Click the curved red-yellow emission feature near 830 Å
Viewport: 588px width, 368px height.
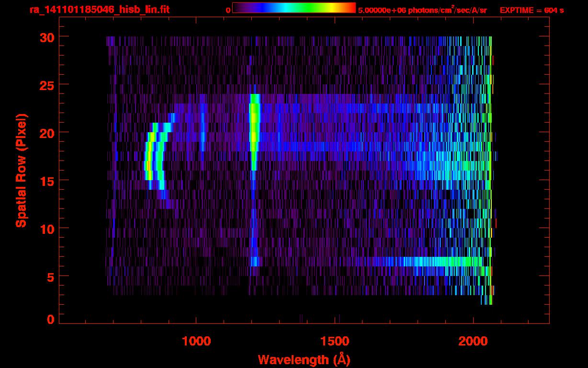[x=149, y=156]
